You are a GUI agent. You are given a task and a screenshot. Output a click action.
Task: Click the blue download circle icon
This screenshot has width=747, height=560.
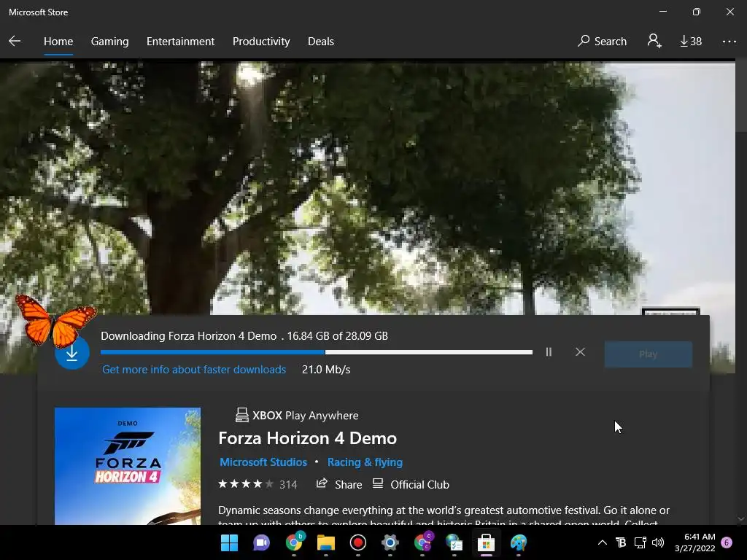[72, 353]
